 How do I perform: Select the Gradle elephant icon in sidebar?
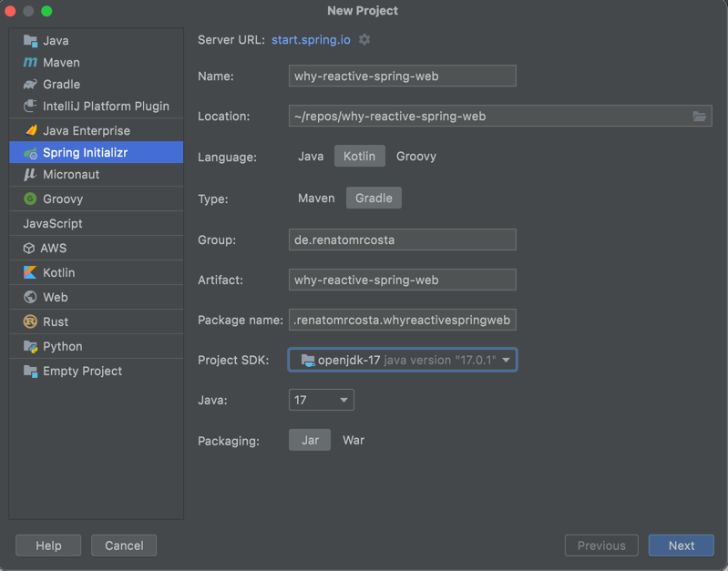30,85
